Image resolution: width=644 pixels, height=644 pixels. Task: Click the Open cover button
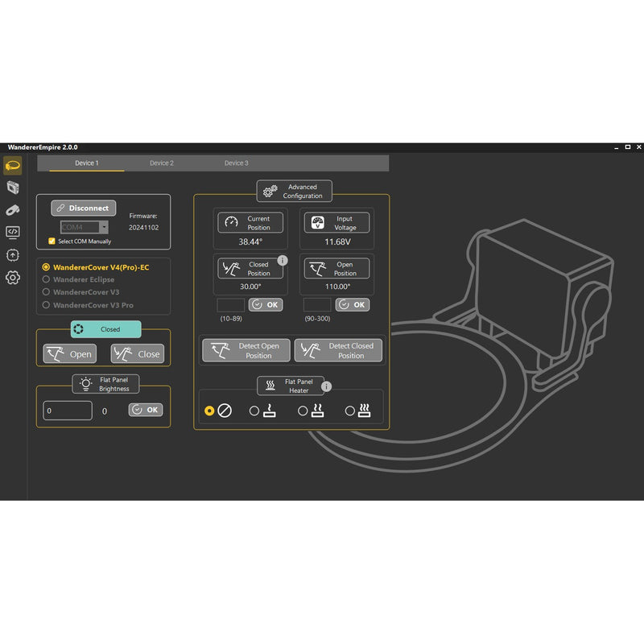tap(70, 353)
